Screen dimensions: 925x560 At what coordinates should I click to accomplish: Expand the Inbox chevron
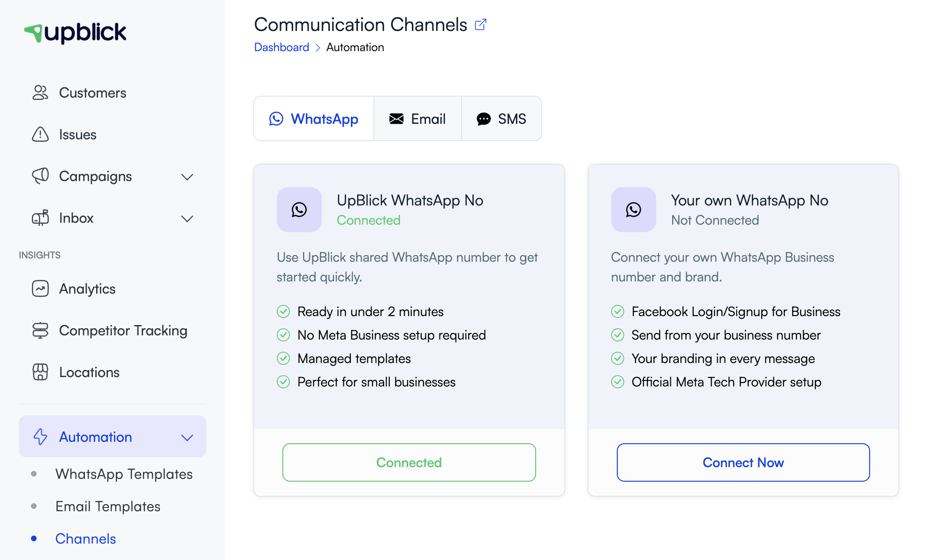[187, 219]
